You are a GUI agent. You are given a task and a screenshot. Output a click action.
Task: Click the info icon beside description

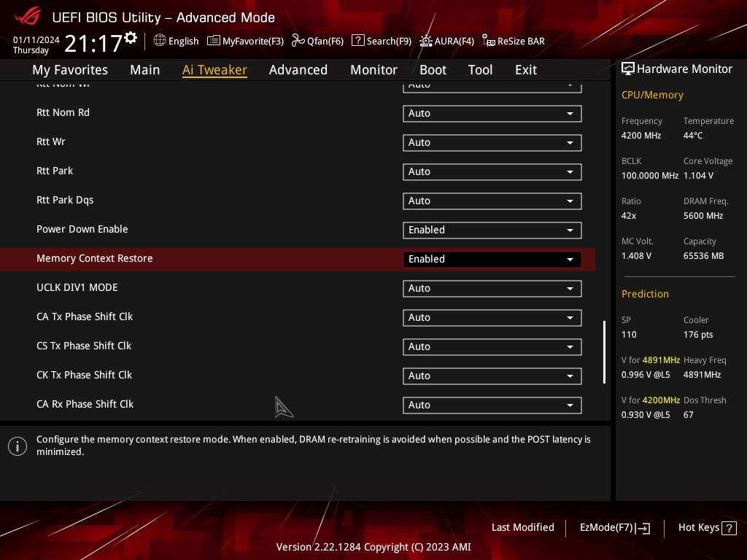(18, 446)
